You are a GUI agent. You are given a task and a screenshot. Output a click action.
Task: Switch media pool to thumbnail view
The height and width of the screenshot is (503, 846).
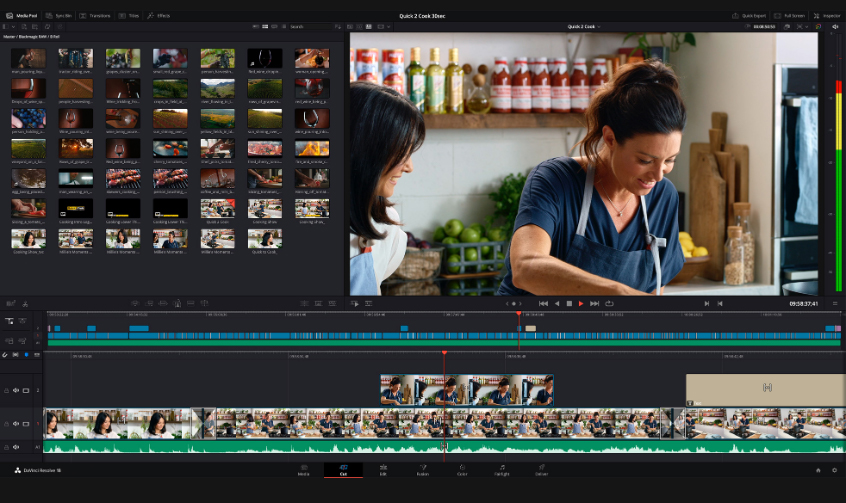pos(265,26)
